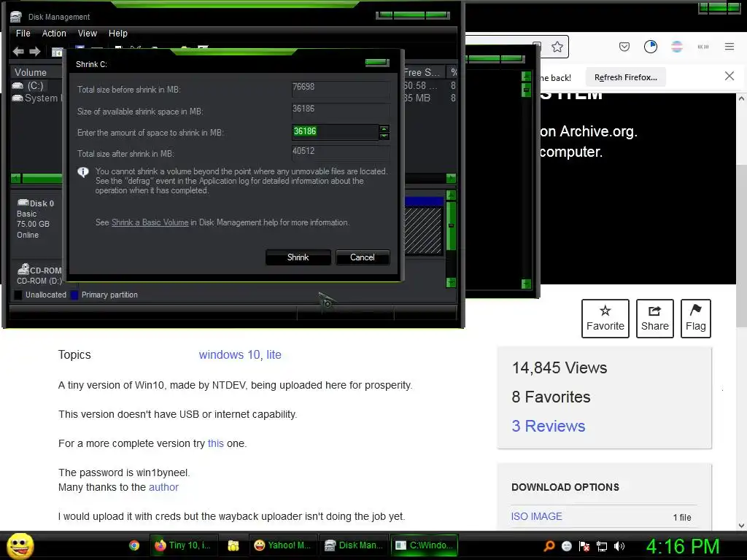
Task: Click the Favorite star on archive page
Action: tap(605, 319)
